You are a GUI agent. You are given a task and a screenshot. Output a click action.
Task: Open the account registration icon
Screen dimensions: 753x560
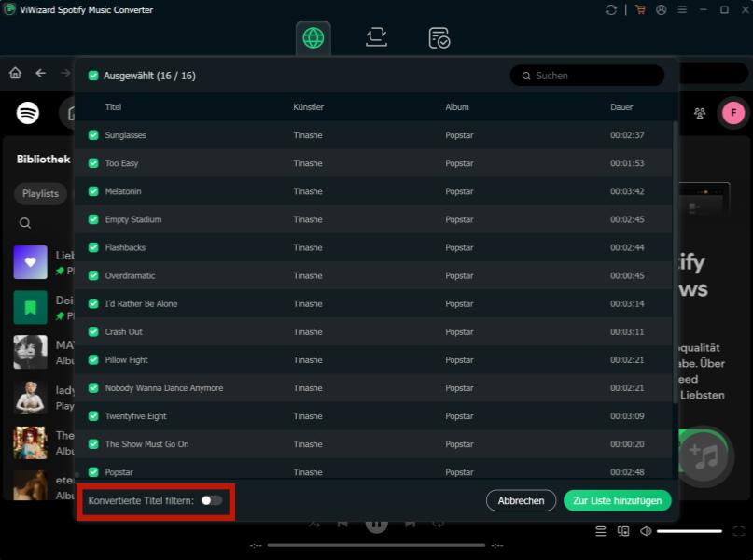pyautogui.click(x=662, y=9)
